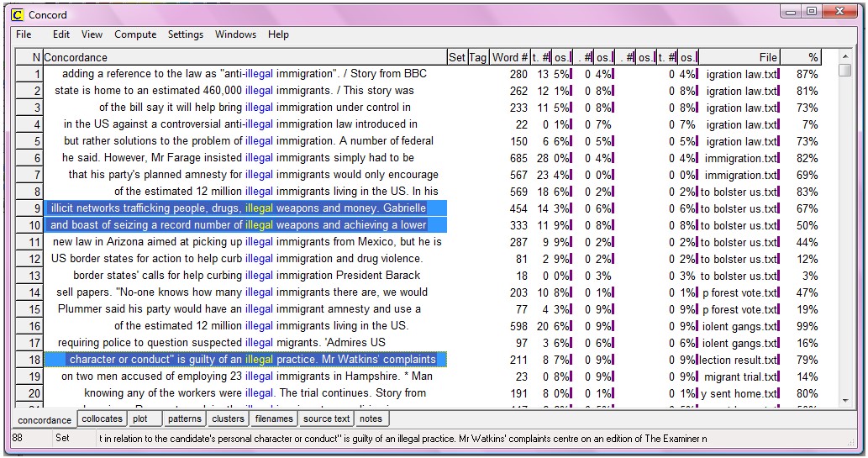The width and height of the screenshot is (868, 458).
Task: Click the Set column header
Action: pos(457,57)
